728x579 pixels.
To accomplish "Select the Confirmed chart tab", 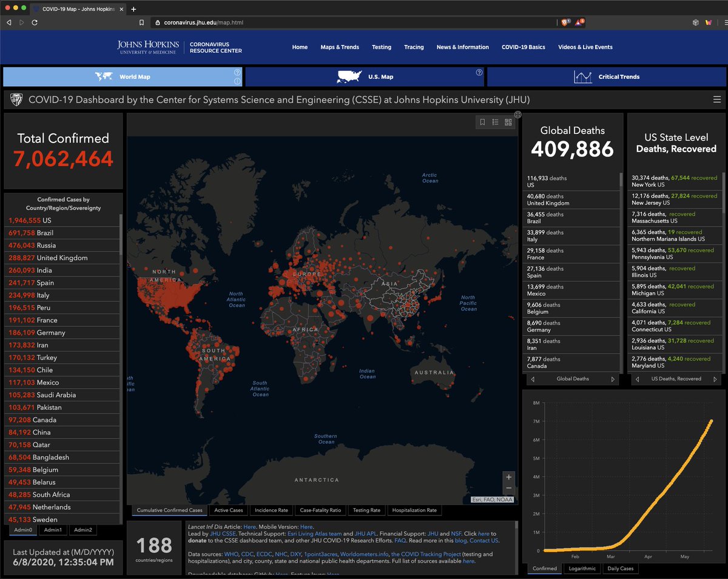I will [x=544, y=569].
